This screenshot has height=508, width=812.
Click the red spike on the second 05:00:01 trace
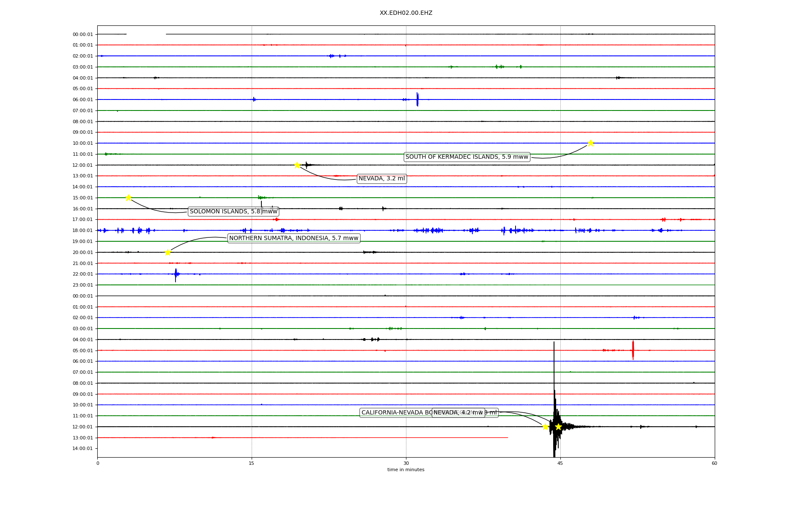tap(633, 350)
